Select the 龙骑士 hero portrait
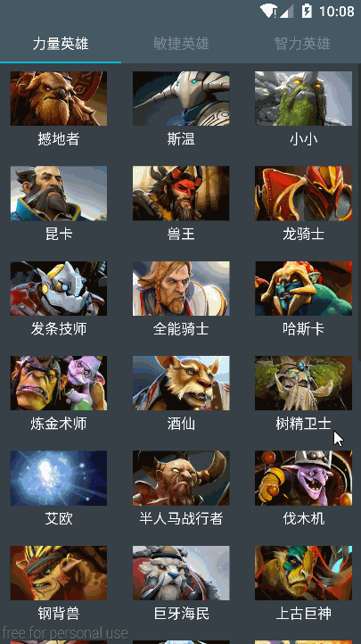361x644 pixels. point(303,194)
